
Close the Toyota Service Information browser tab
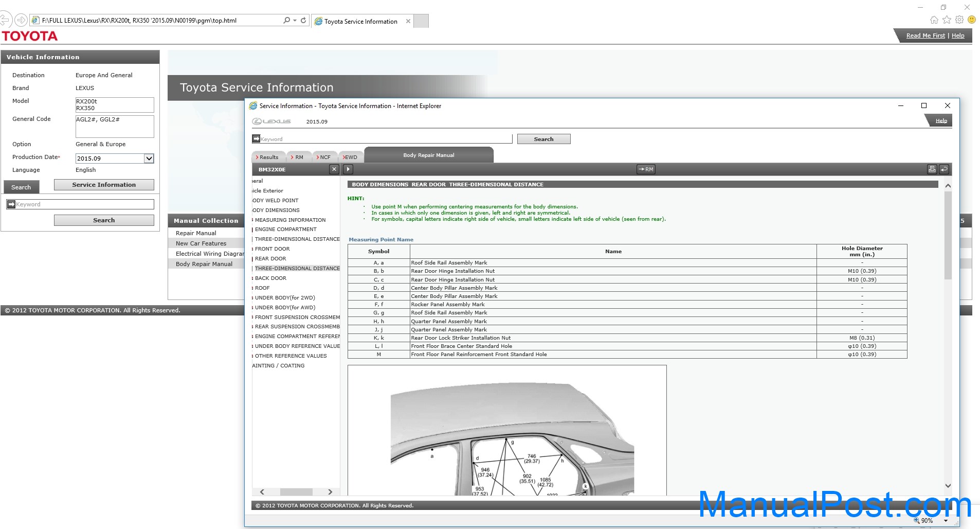[x=408, y=21]
